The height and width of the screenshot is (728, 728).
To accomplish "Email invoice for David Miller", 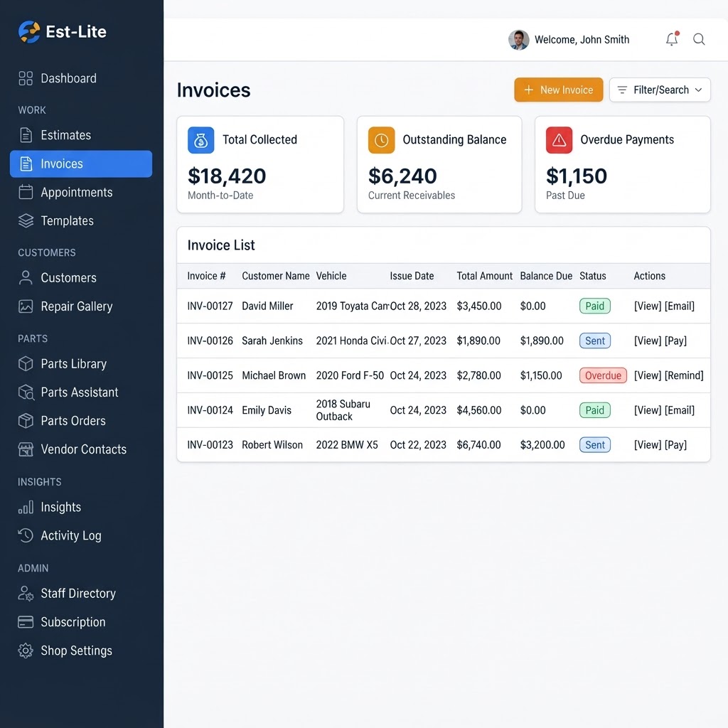I will pyautogui.click(x=680, y=306).
